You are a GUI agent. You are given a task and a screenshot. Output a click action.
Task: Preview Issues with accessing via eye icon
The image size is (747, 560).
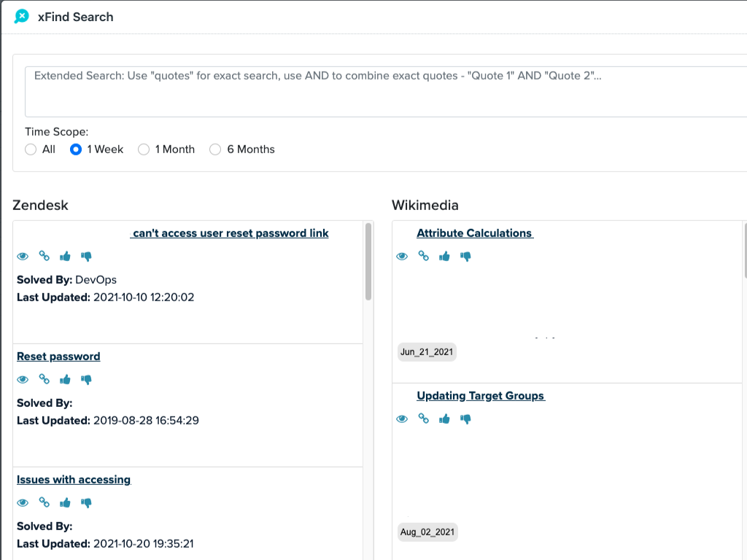point(23,503)
